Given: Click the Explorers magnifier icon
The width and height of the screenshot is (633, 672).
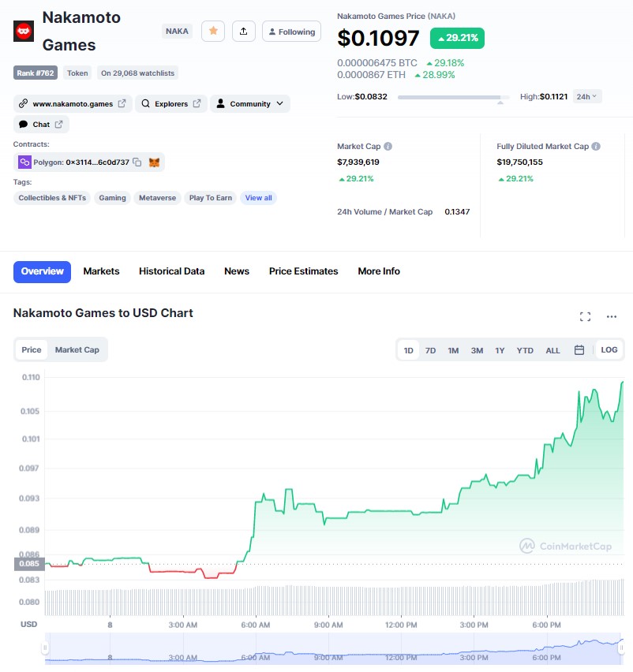Looking at the screenshot, I should tap(146, 103).
